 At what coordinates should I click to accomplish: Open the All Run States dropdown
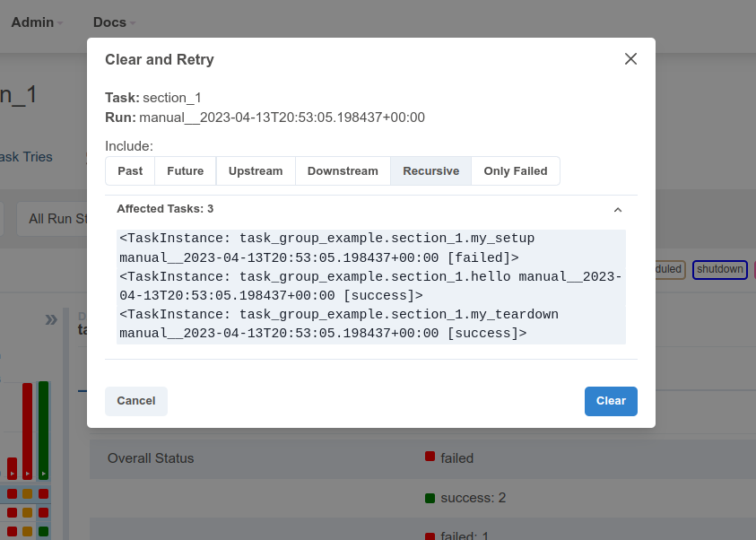[x=52, y=219]
